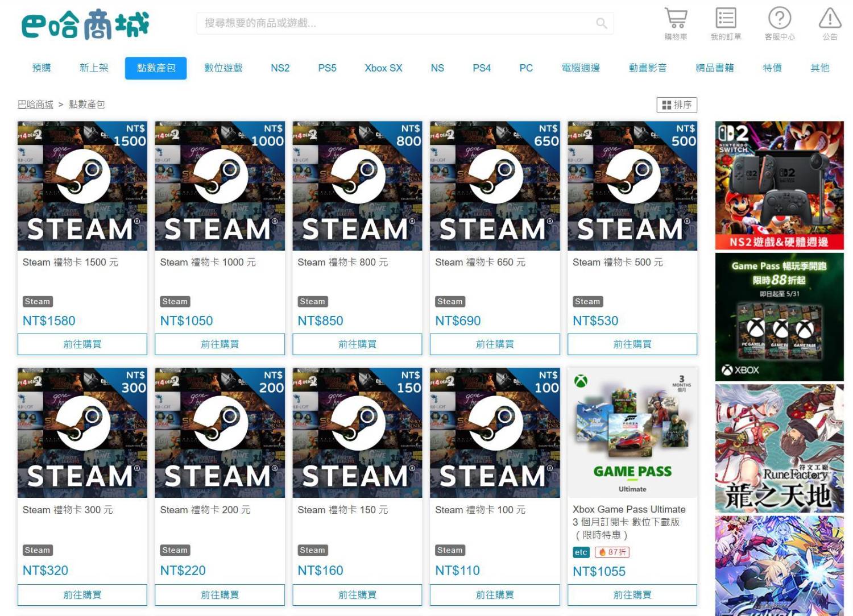This screenshot has height=616, width=853.
Task: Select the NS2 tab
Action: (x=280, y=68)
